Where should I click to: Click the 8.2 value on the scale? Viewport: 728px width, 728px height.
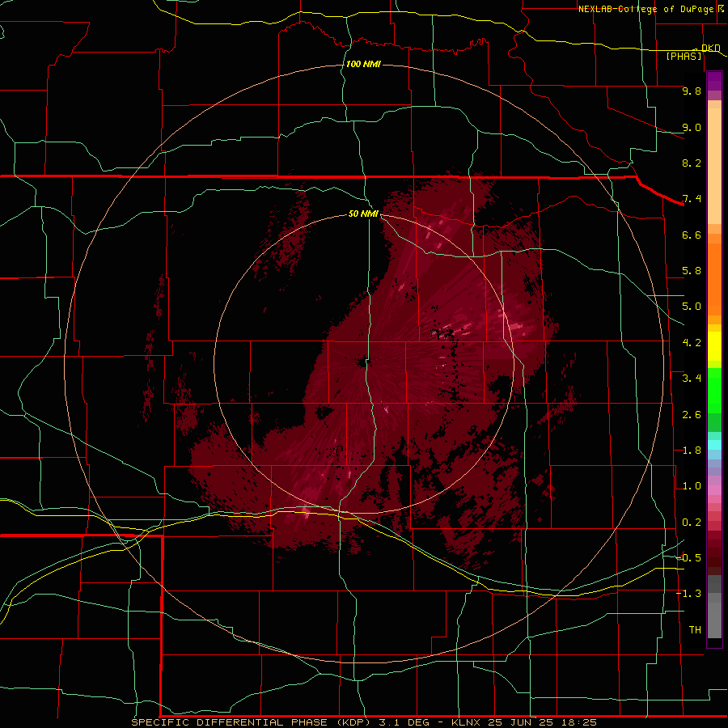click(x=692, y=163)
